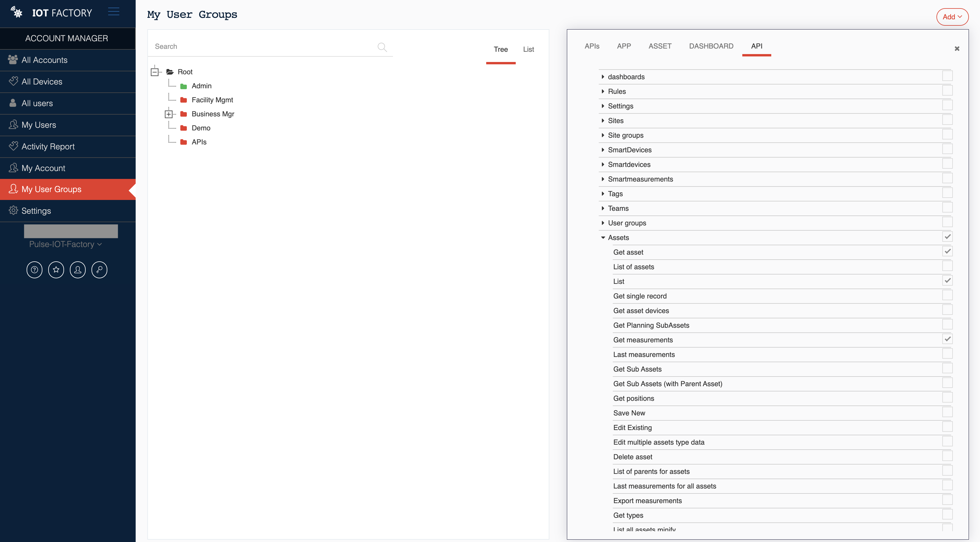
Task: Click into the Search input field
Action: (x=263, y=46)
